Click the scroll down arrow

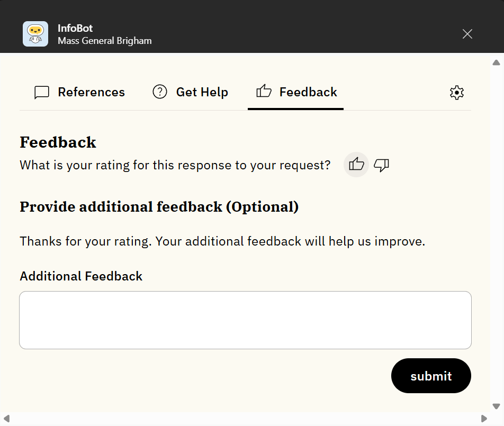(x=496, y=406)
